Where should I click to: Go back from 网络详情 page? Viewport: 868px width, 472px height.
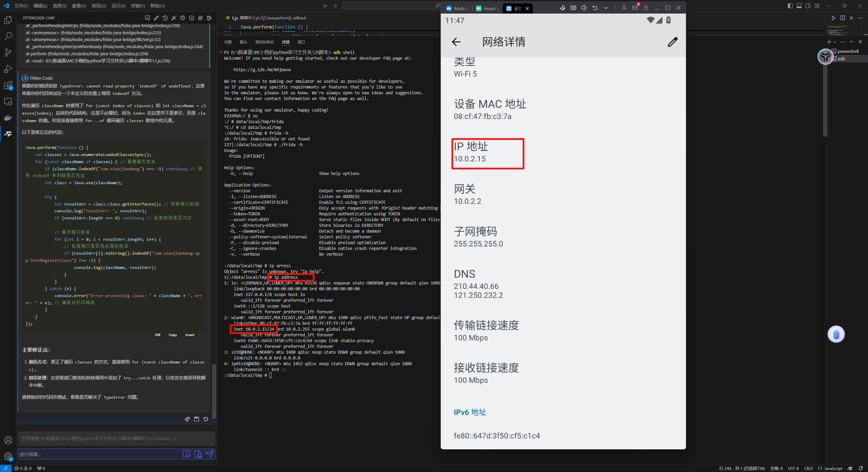[456, 42]
